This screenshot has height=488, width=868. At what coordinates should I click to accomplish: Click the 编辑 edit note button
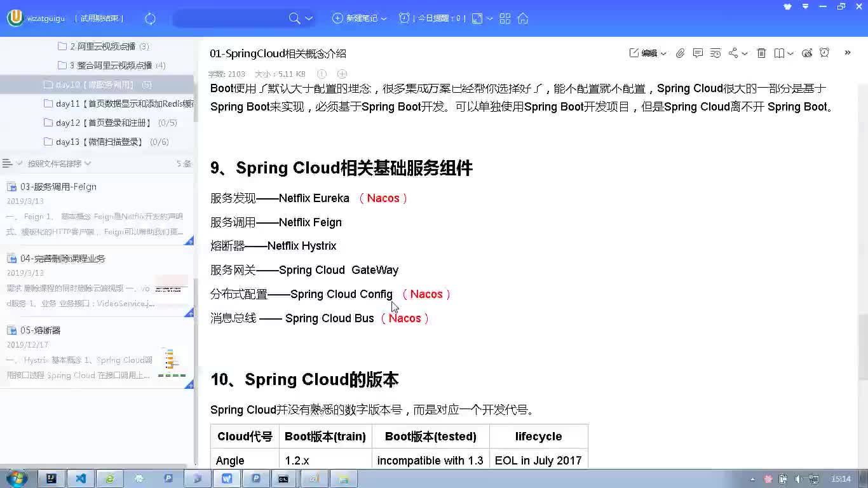[x=643, y=53]
